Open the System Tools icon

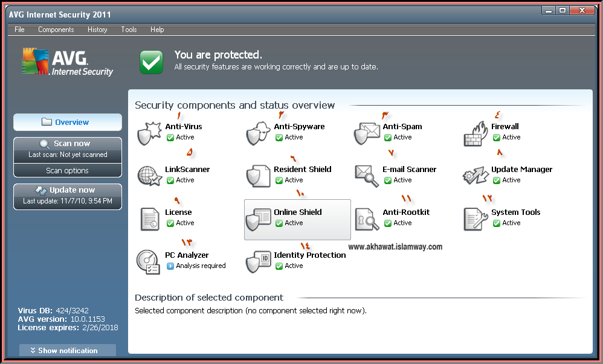coord(476,219)
